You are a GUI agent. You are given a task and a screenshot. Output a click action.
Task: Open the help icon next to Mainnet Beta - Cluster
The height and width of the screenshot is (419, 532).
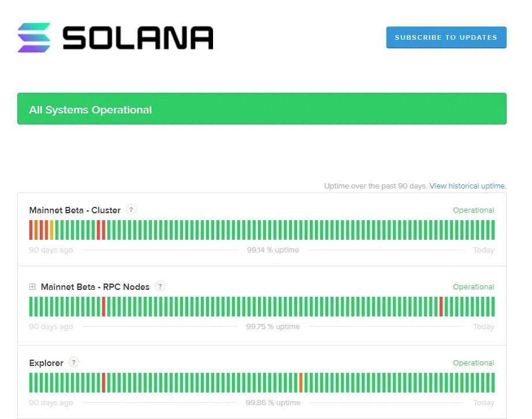point(131,210)
